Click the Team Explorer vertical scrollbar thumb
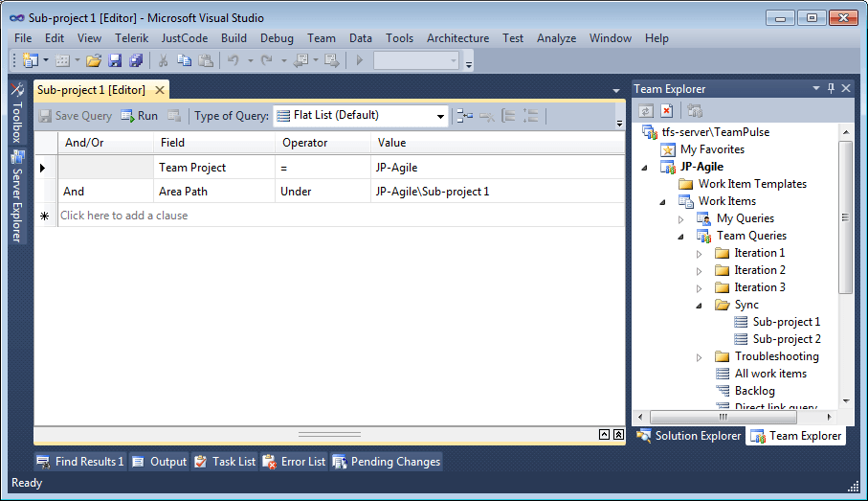The image size is (868, 501). point(845,217)
